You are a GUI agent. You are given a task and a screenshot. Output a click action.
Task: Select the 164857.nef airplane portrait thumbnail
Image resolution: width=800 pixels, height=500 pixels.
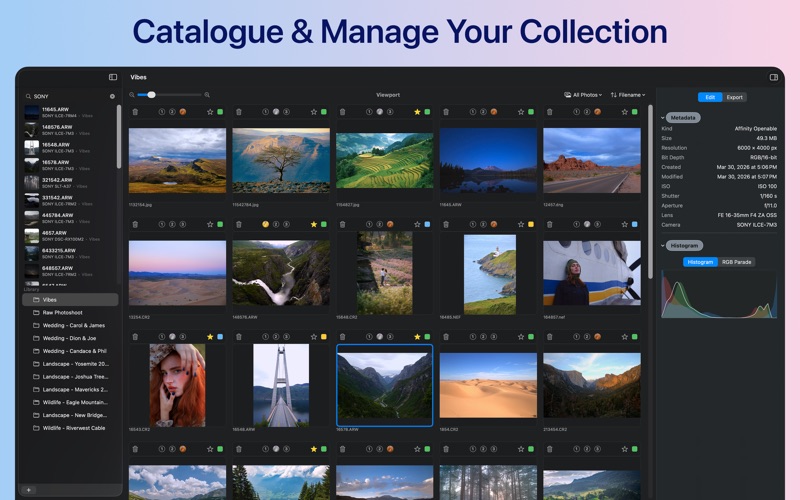click(x=592, y=273)
